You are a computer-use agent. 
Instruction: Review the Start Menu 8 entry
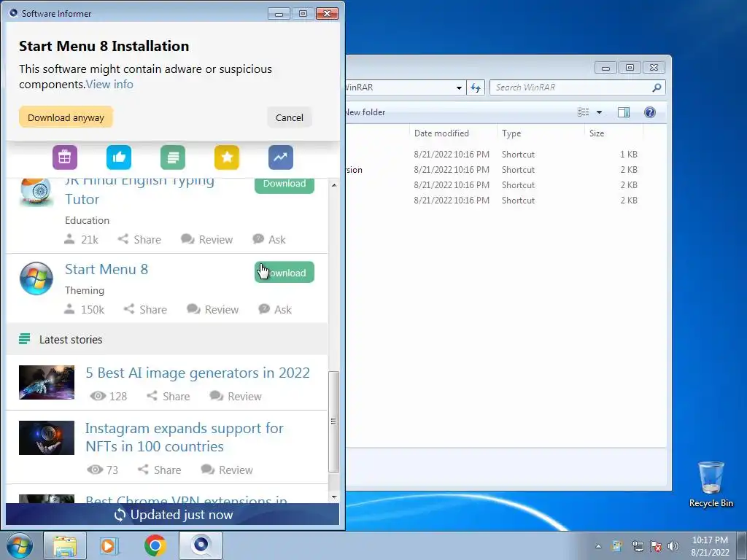tap(212, 309)
